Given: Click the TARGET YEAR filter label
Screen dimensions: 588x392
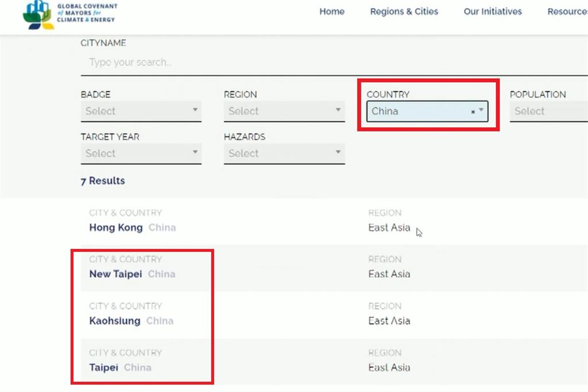Looking at the screenshot, I should (x=110, y=137).
